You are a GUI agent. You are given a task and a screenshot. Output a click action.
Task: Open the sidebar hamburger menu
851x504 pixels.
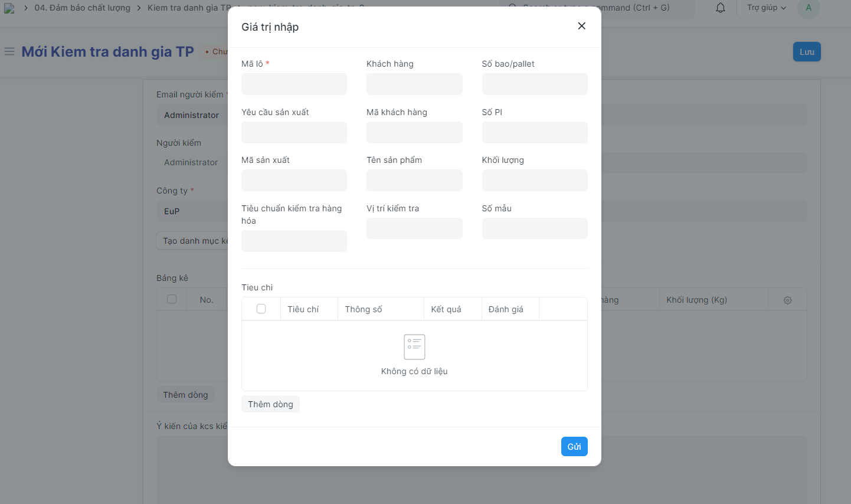[9, 52]
